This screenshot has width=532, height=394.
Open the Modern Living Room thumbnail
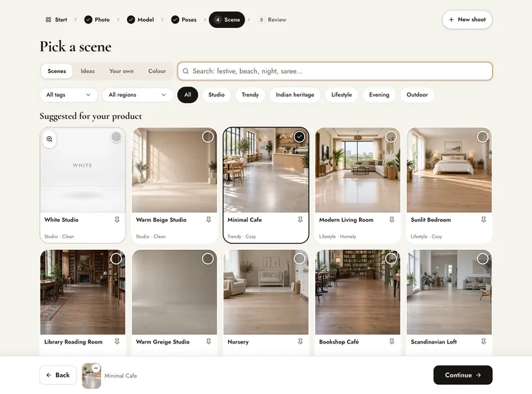tap(358, 170)
